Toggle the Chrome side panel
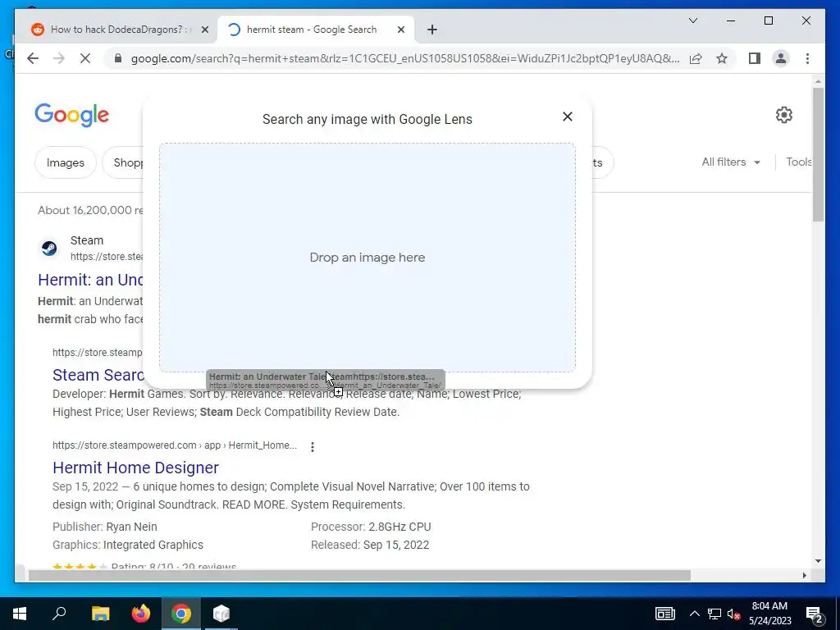This screenshot has height=630, width=840. (755, 58)
